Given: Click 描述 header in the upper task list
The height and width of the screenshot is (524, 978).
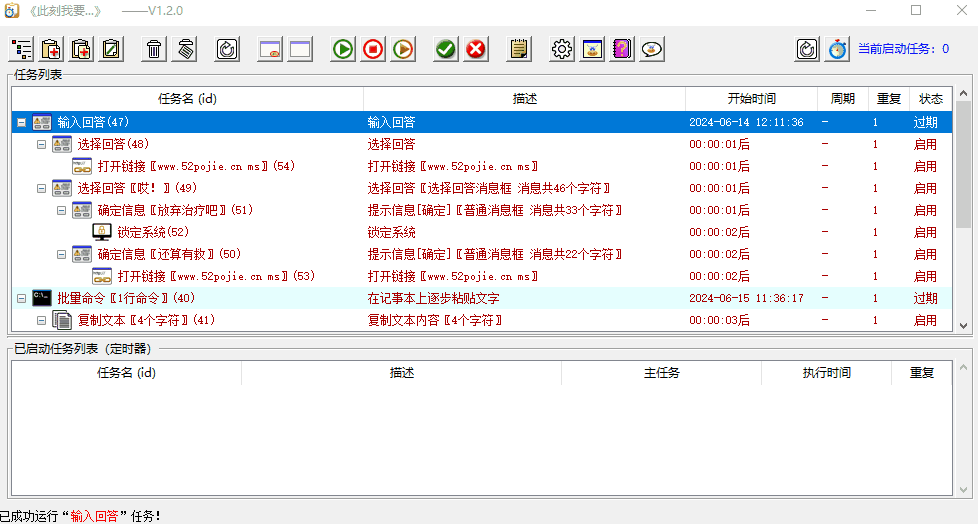Looking at the screenshot, I should [x=525, y=99].
